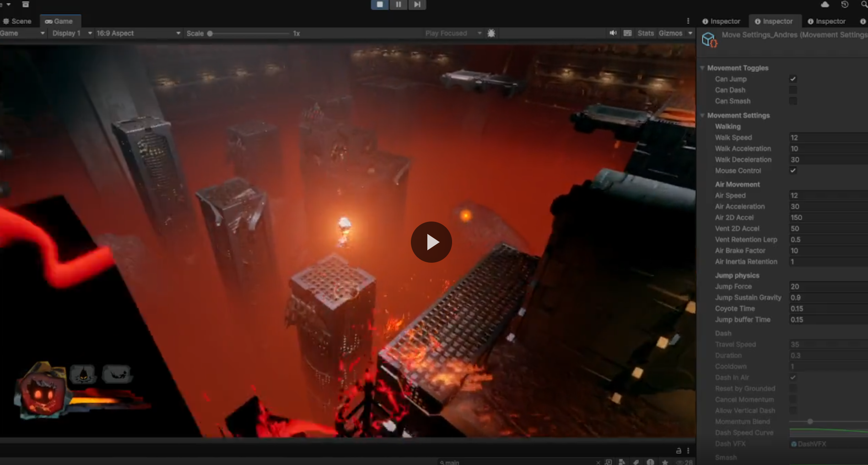
Task: Toggle the keyboard shortcuts icon
Action: coord(628,33)
